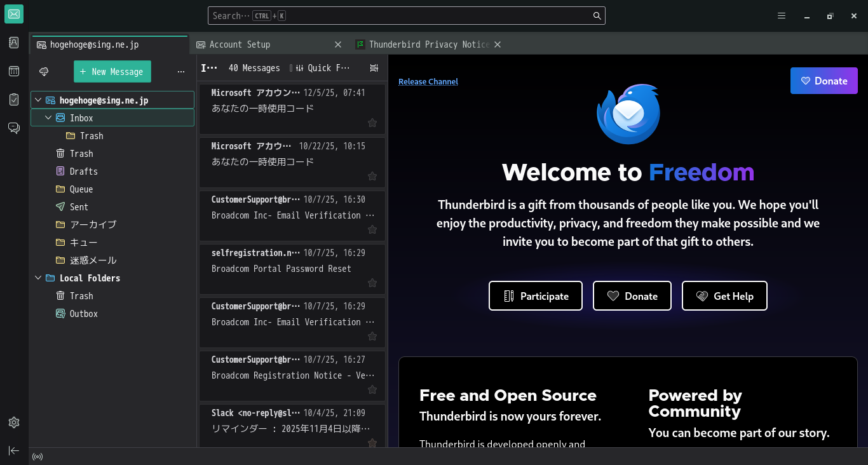Open the Settings gear icon
Viewport: 868px width, 465px height.
click(14, 422)
